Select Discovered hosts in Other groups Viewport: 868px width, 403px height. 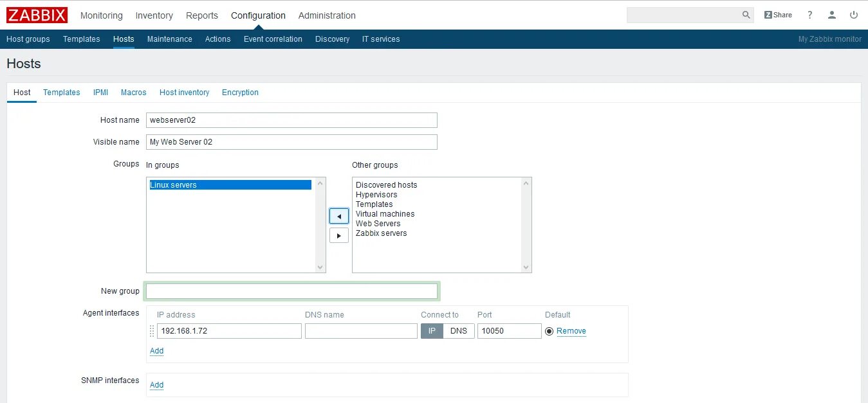click(x=386, y=185)
